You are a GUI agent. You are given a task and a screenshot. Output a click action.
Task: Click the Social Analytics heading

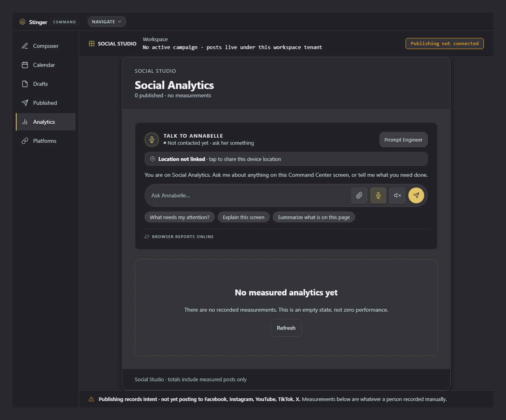point(174,85)
